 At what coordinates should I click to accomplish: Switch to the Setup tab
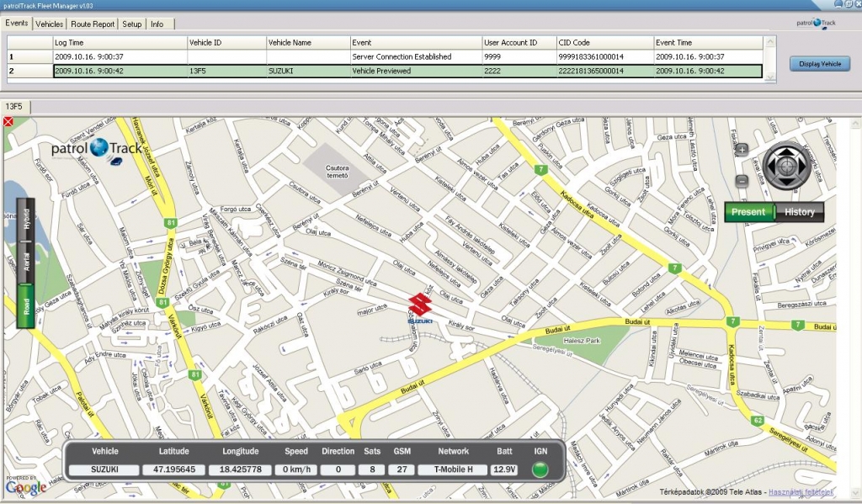[x=132, y=24]
